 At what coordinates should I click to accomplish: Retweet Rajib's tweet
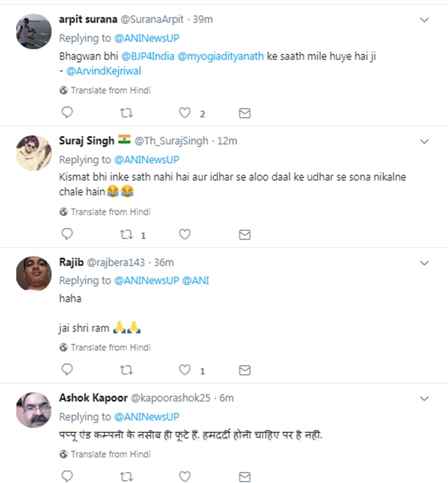pyautogui.click(x=126, y=370)
